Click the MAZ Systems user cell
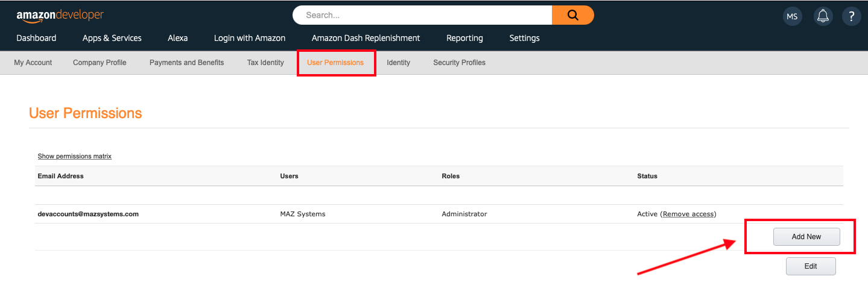 click(303, 214)
